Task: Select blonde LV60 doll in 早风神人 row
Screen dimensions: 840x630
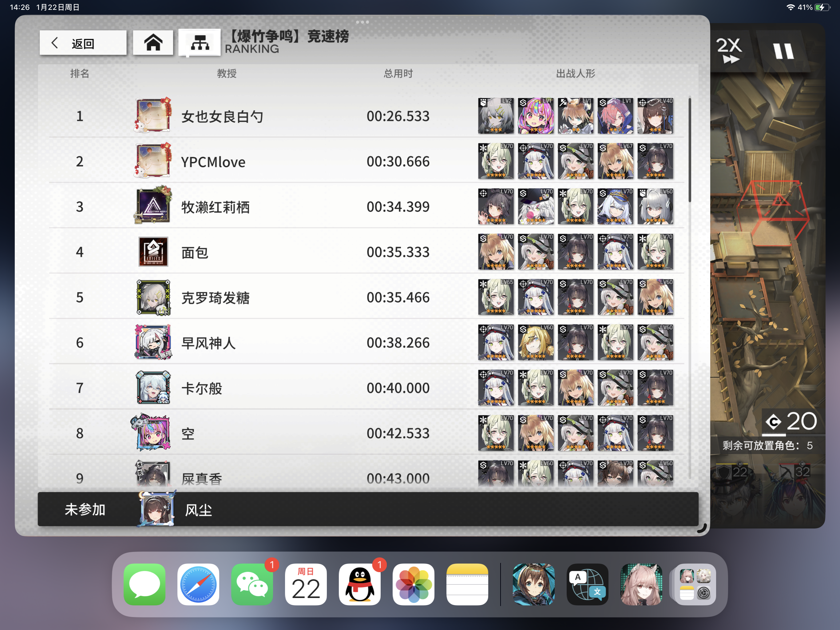Action: coord(535,342)
